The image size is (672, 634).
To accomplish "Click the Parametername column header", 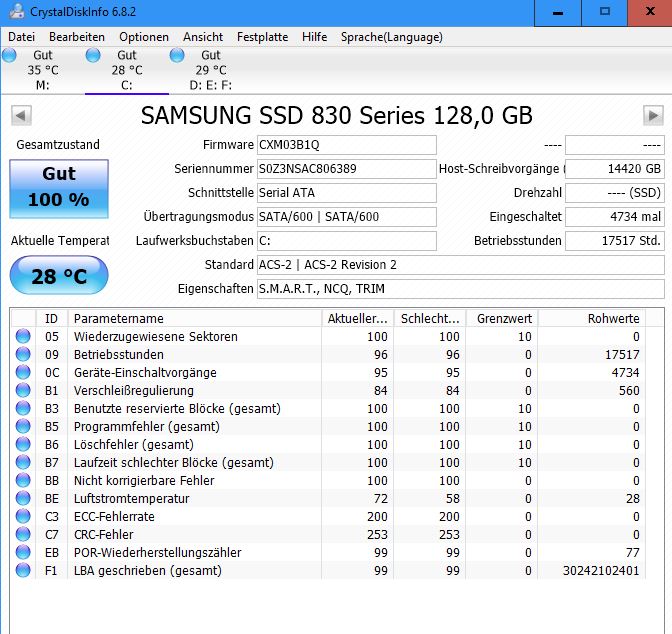I will tap(195, 319).
